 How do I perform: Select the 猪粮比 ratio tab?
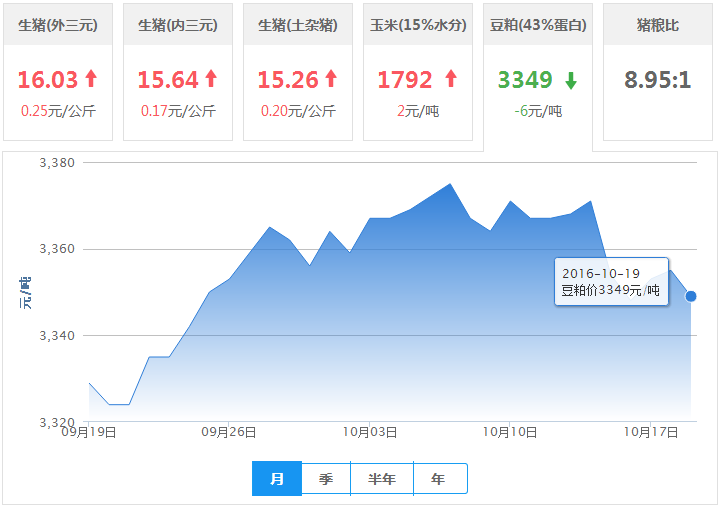658,72
